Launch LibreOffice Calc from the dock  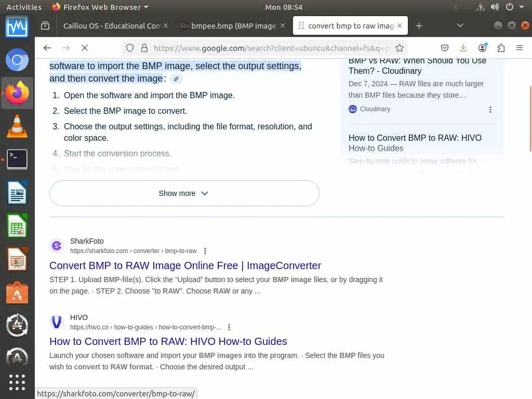17,225
